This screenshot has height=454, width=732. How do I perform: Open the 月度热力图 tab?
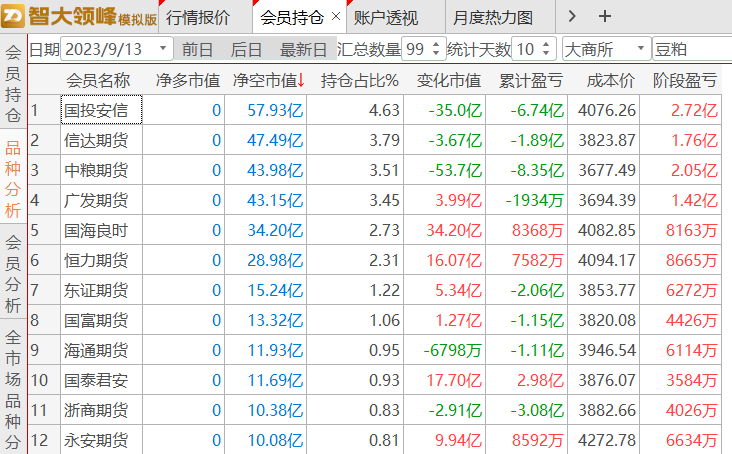pos(493,18)
